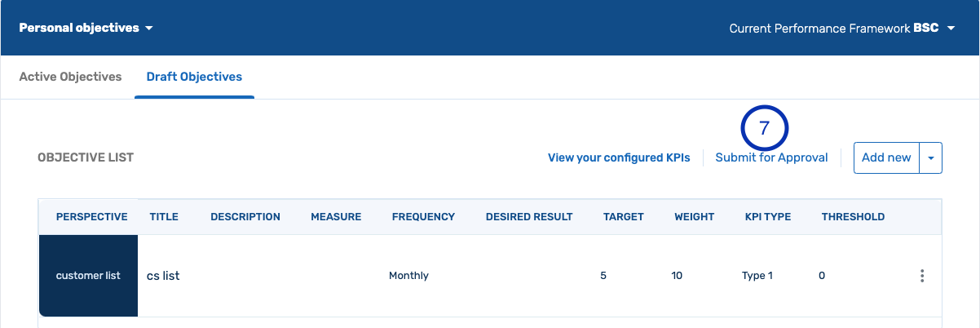980x328 pixels.
Task: Switch to the Active Objectives tab
Action: [x=70, y=77]
